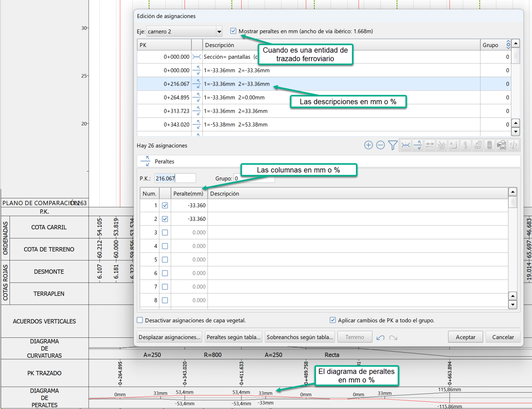Click R=800 label in curvature diagram
Screen dimensions: 532x409
coord(213,355)
